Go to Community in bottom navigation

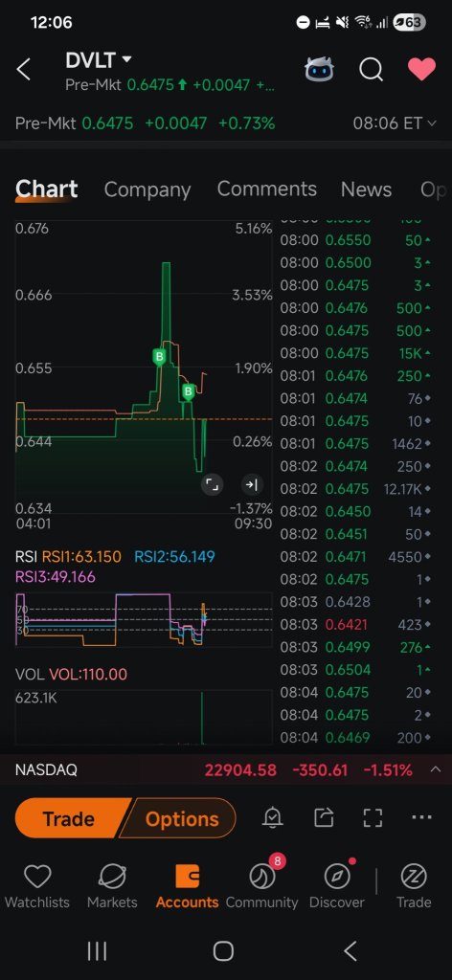(x=261, y=882)
